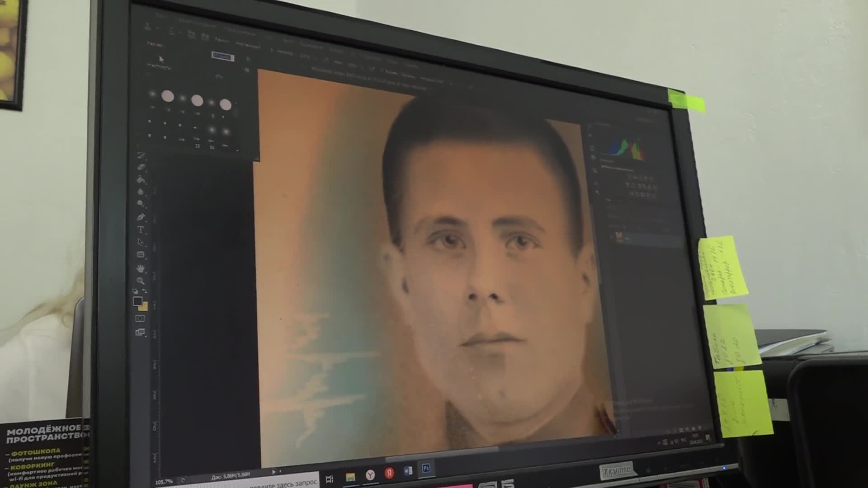Open the foreground color swatch
The width and height of the screenshot is (868, 488).
(x=137, y=301)
